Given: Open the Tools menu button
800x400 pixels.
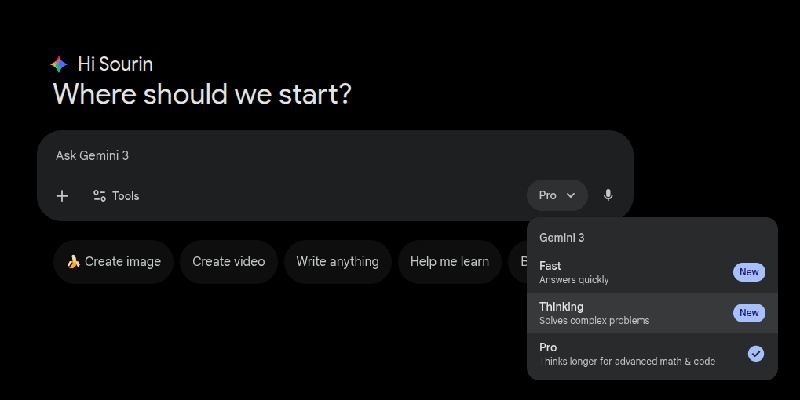Looking at the screenshot, I should point(116,196).
